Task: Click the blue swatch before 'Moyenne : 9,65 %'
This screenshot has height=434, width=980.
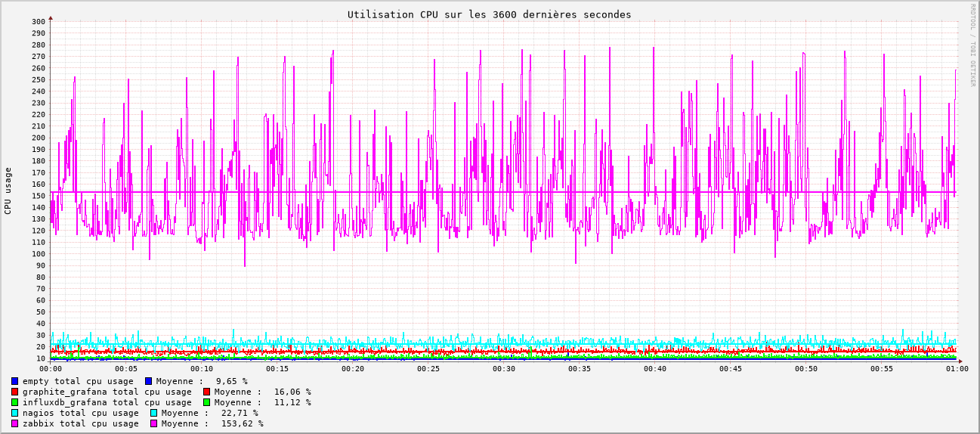Action: click(148, 381)
